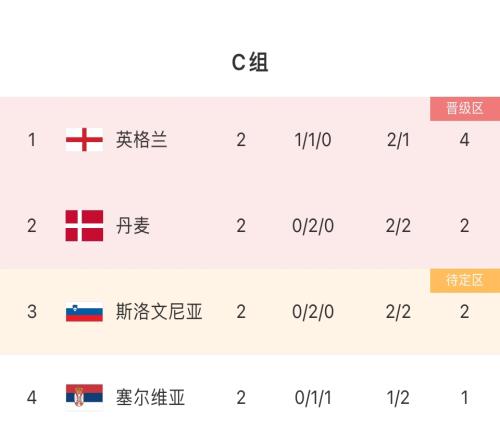Click the Denmark flag icon
This screenshot has height=440, width=500.
click(84, 225)
